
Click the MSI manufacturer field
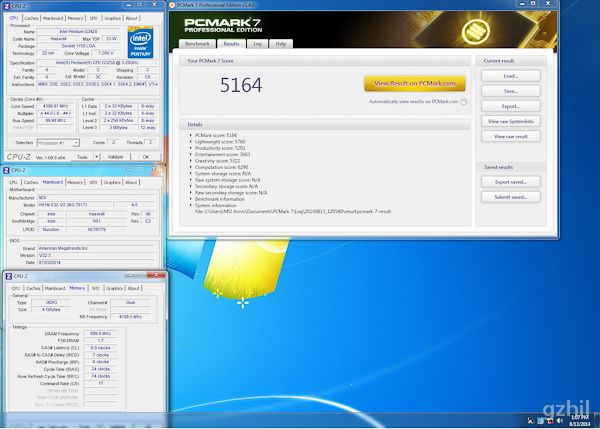coord(96,198)
